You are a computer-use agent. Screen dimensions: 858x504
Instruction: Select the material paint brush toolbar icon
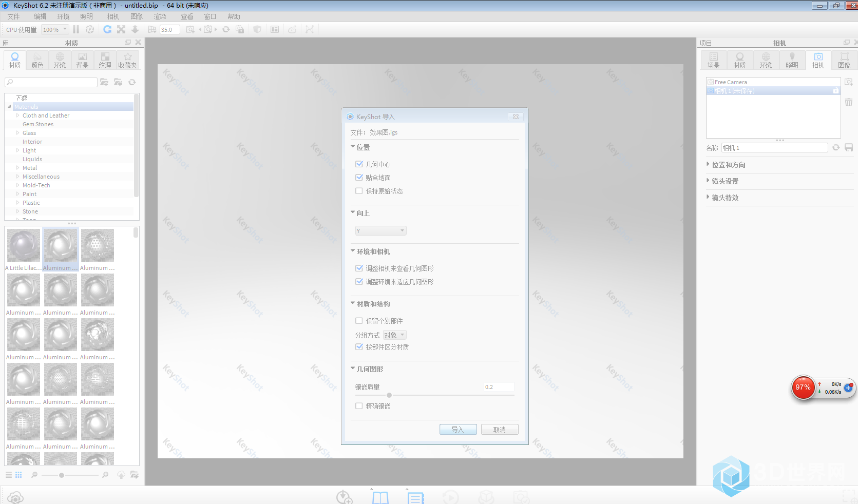pyautogui.click(x=292, y=30)
